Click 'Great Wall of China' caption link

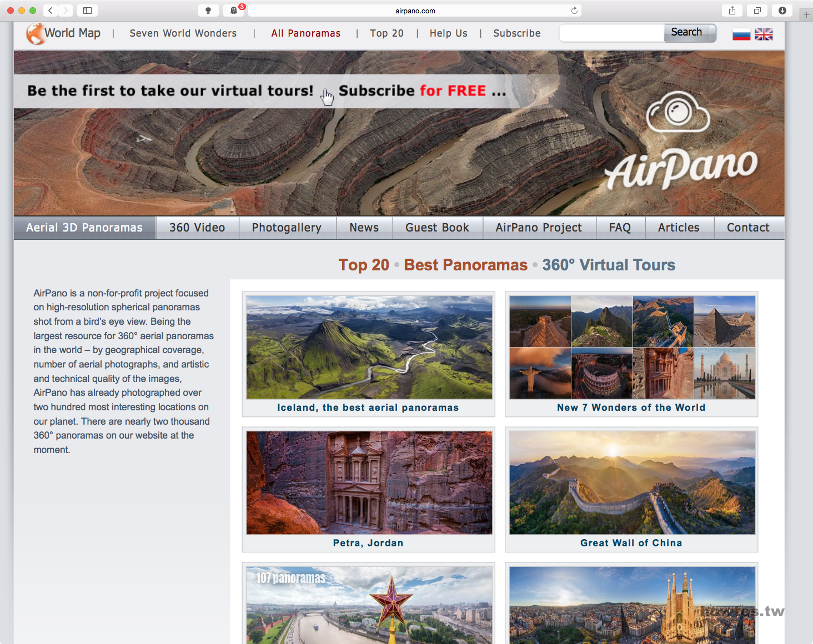pyautogui.click(x=631, y=543)
